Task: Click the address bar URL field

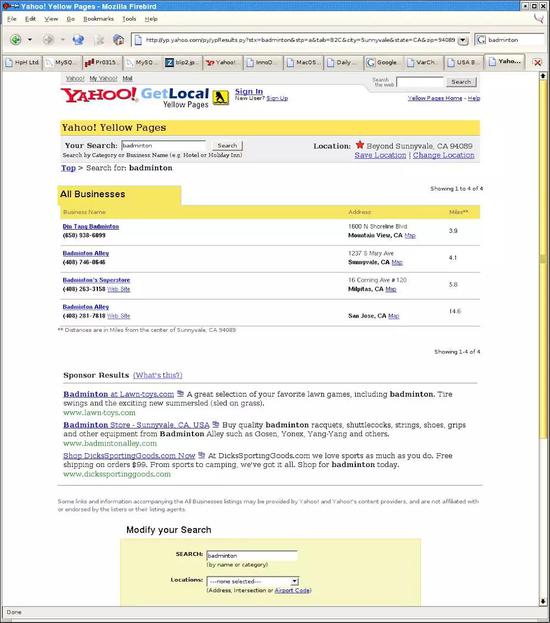Action: point(300,40)
